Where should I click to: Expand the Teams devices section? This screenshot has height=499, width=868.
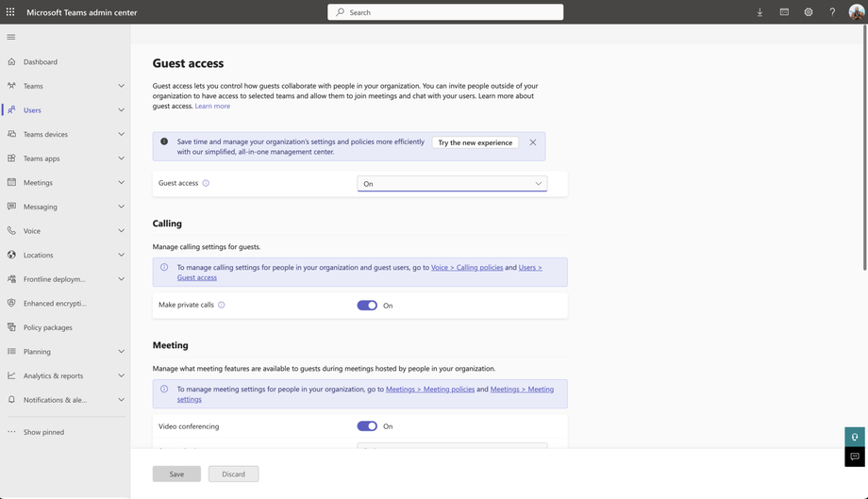click(121, 134)
